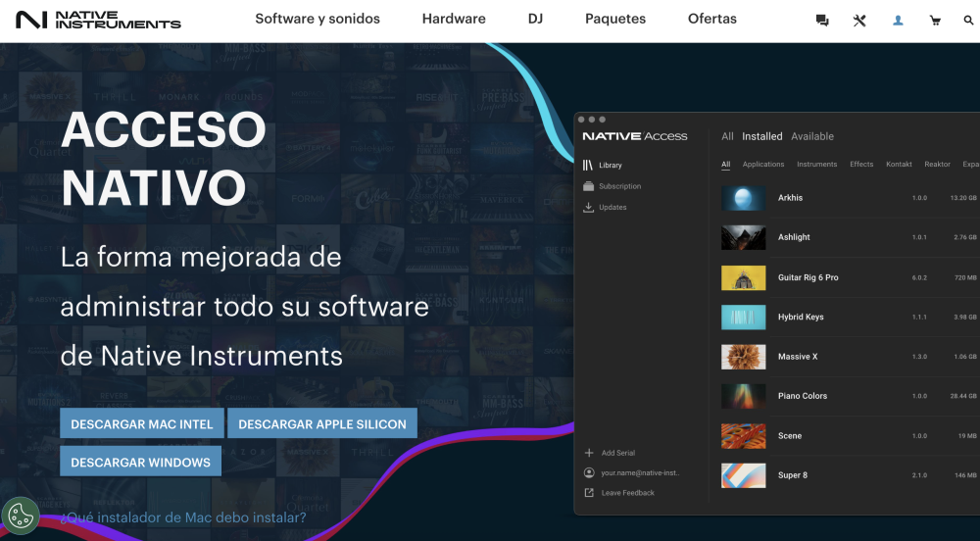Click the Native Instruments logo
Screen dimensions: 980x541
[98, 20]
